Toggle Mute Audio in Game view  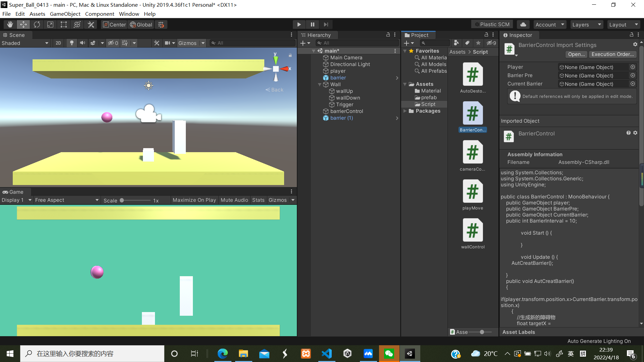tap(234, 200)
